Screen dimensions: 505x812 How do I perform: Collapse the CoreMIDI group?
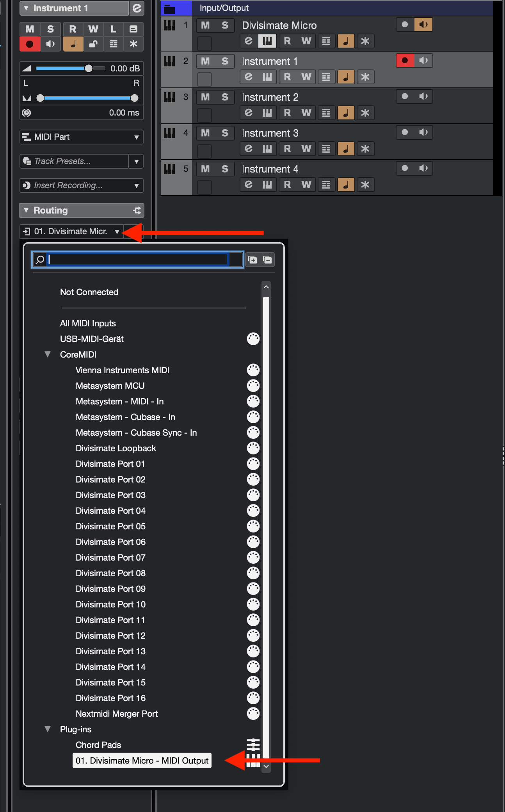click(x=48, y=354)
